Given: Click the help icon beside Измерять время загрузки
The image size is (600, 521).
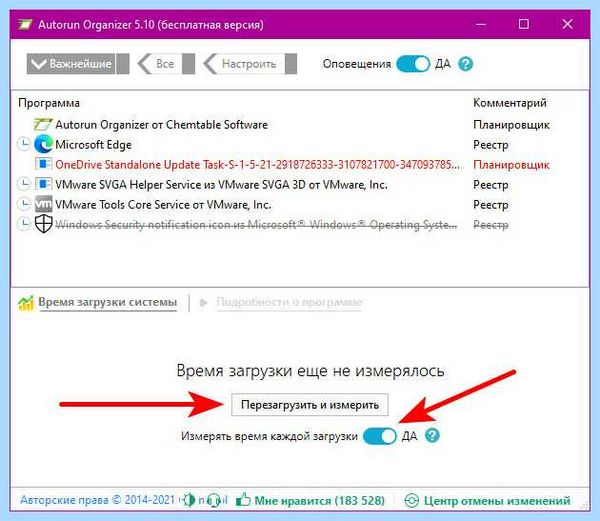Looking at the screenshot, I should pos(432,436).
